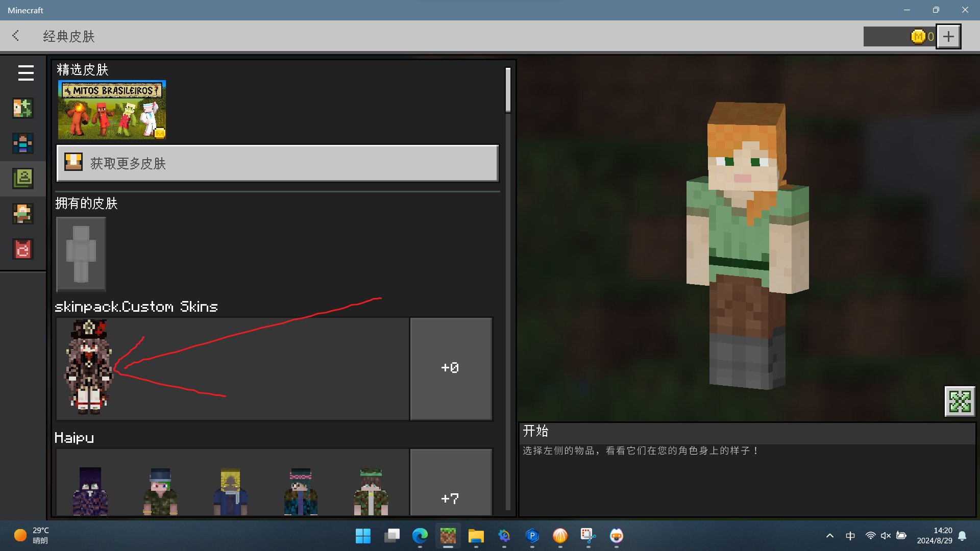This screenshot has width=980, height=551.
Task: Select the custom skin in skinpack.Custom Skins
Action: click(88, 367)
